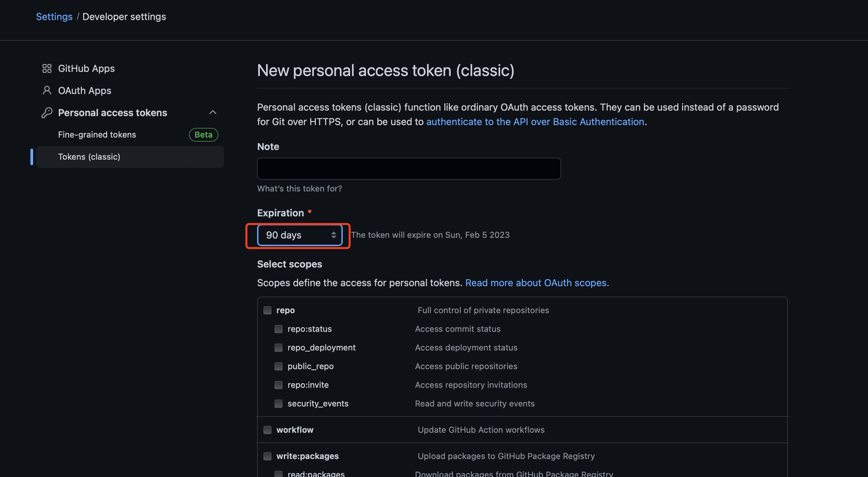Select the security_events checkbox
The image size is (868, 477).
coord(279,404)
